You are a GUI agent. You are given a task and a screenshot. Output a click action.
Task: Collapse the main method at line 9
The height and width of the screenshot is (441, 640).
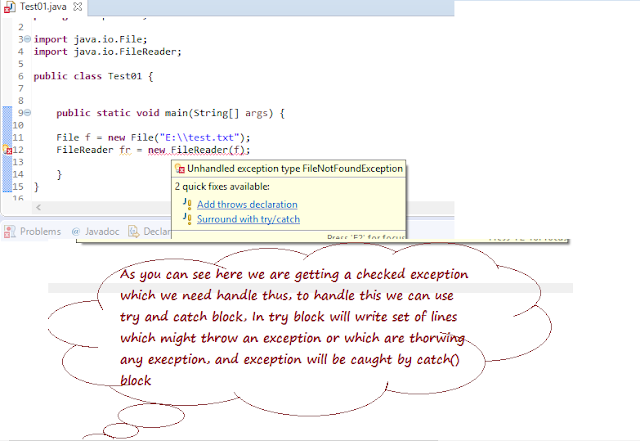27,113
